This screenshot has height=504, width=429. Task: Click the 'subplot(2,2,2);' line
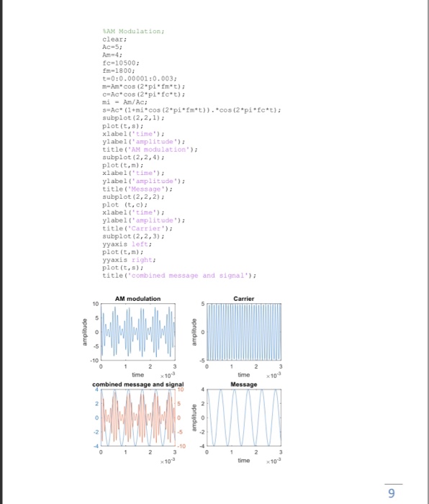133,197
